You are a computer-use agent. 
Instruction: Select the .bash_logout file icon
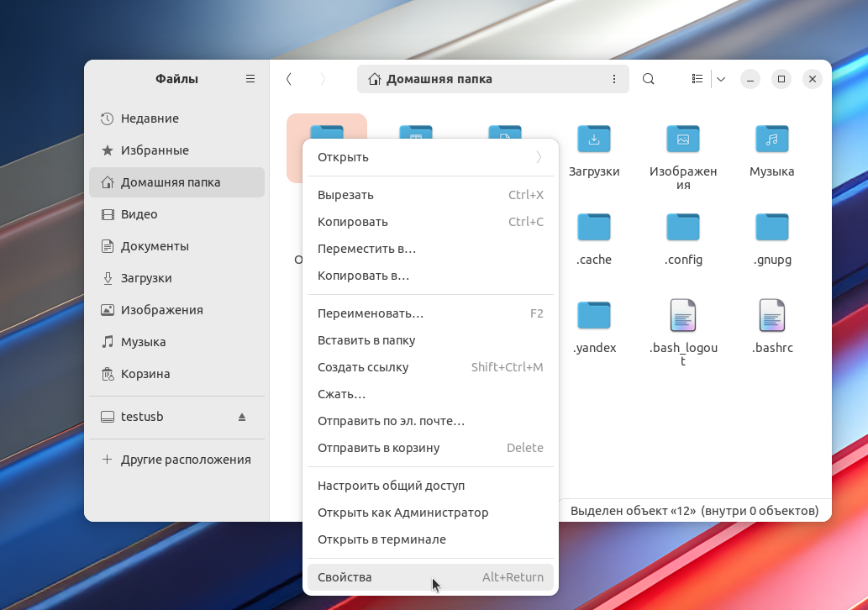click(x=682, y=317)
